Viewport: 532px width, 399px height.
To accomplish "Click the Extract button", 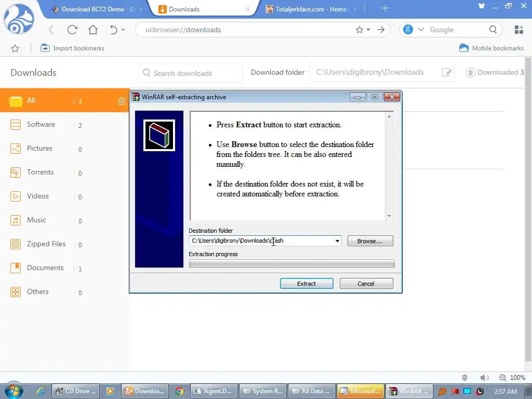I will pos(307,284).
